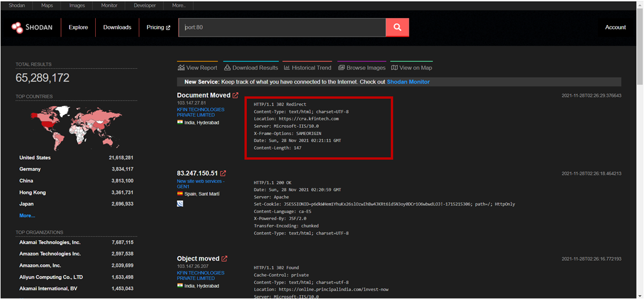This screenshot has height=299, width=644.
Task: Open the Downloads menu item
Action: coord(117,27)
